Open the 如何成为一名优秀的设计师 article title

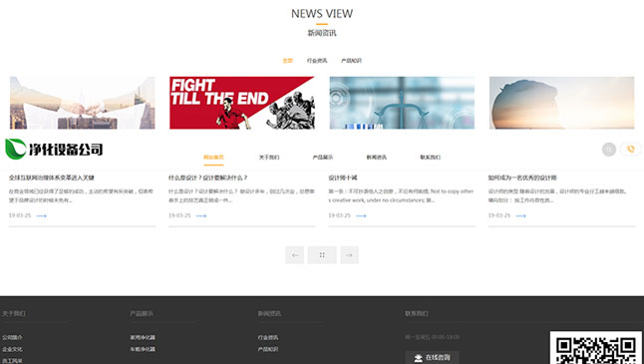point(522,178)
